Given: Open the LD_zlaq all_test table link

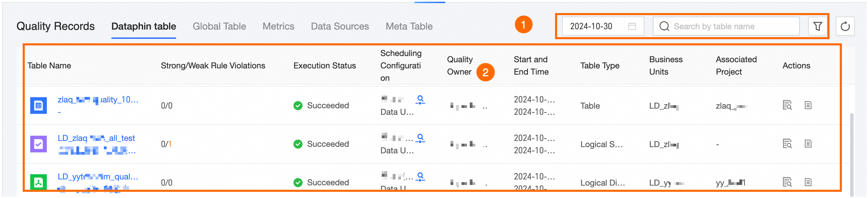Looking at the screenshot, I should (x=96, y=138).
